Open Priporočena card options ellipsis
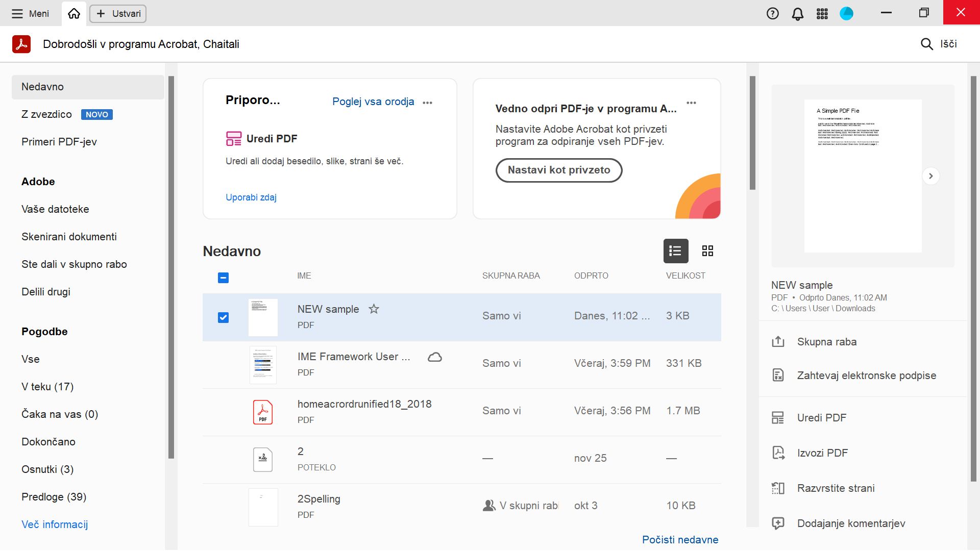This screenshot has height=551, width=980. [x=427, y=103]
